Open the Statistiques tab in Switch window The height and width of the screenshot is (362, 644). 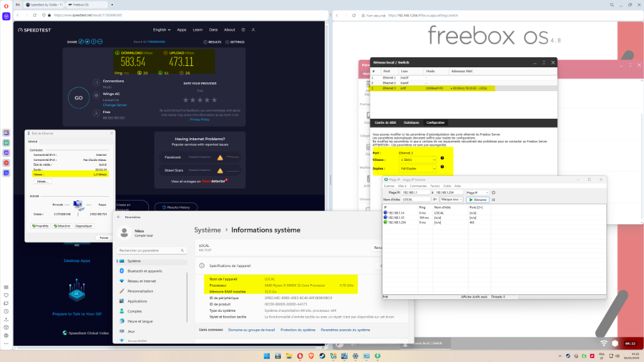(x=411, y=123)
